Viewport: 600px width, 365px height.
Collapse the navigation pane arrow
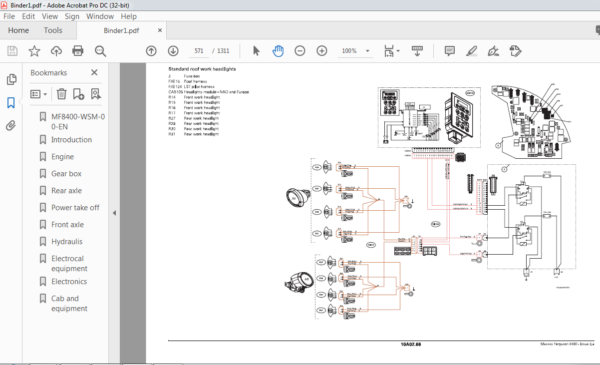click(x=114, y=213)
